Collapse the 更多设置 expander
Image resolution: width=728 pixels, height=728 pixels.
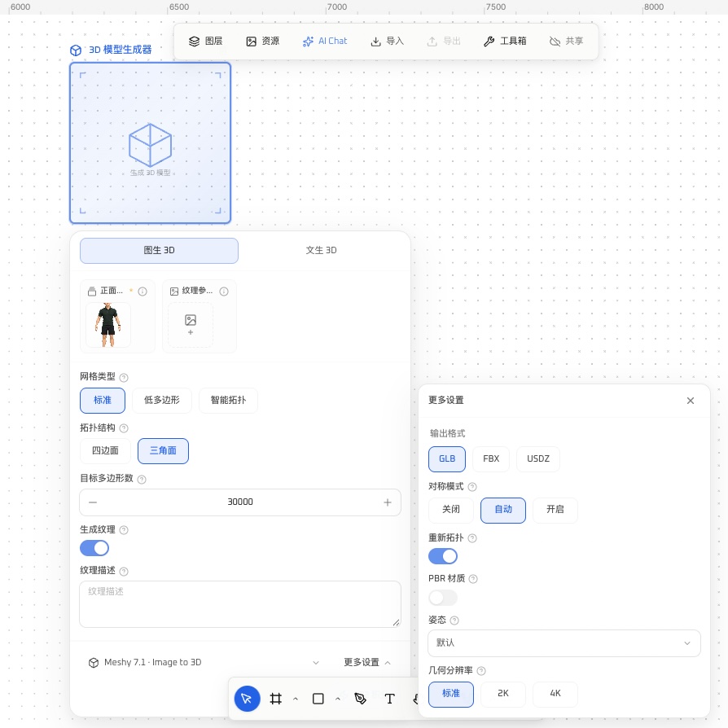coord(366,663)
